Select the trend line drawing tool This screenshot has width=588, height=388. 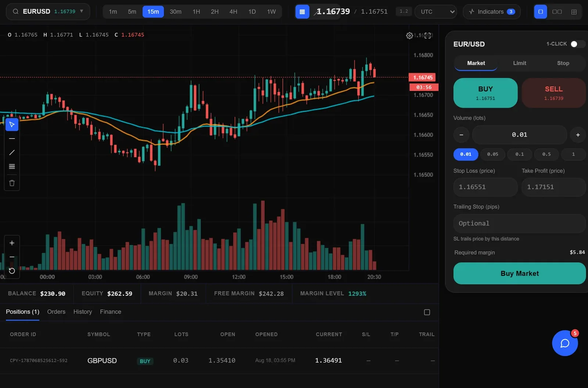[12, 152]
